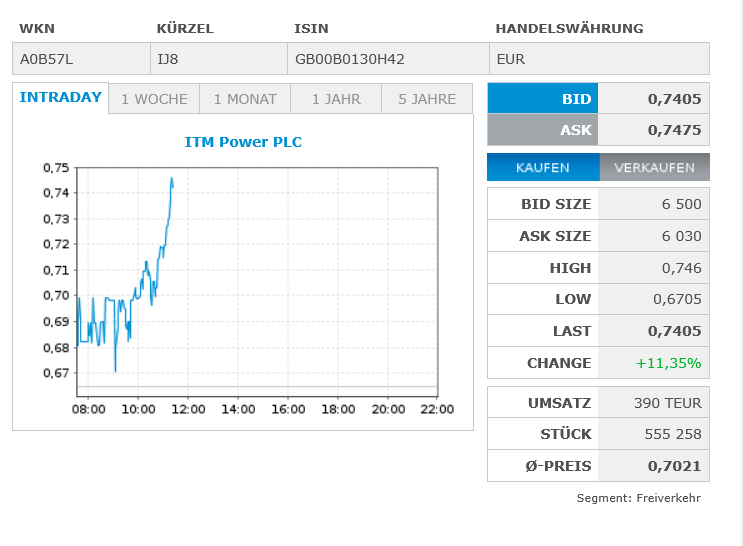Click the 22:00 time axis label
This screenshot has height=546, width=743.
click(x=437, y=409)
